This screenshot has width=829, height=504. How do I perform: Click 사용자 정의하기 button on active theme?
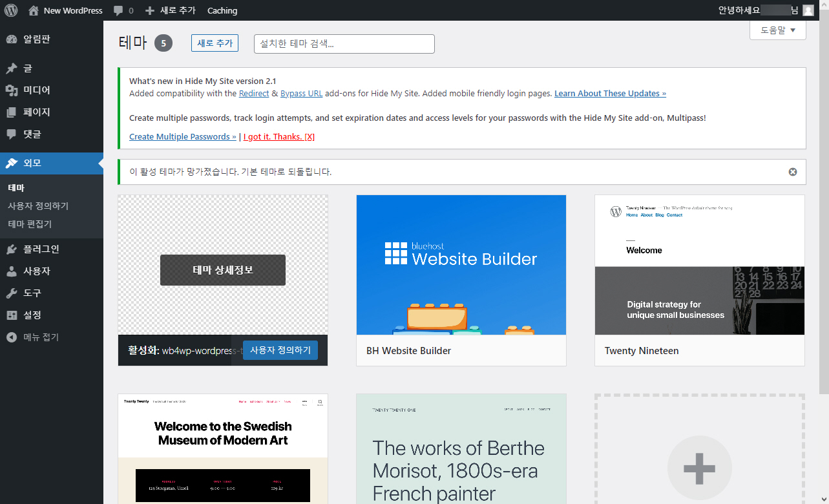(280, 350)
